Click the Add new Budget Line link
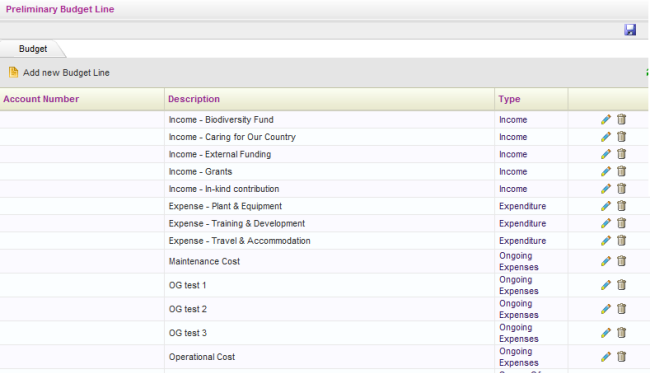The image size is (650, 373). coord(66,73)
